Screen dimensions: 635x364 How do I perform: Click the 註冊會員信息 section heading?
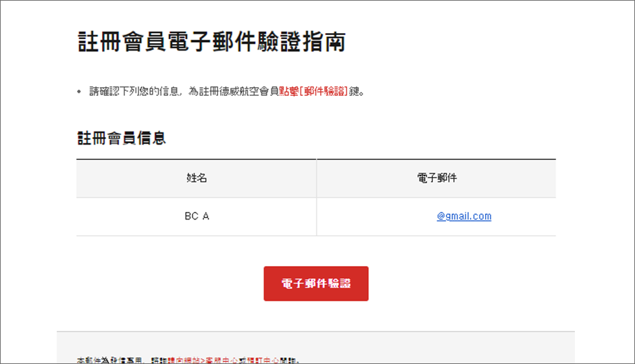click(121, 138)
